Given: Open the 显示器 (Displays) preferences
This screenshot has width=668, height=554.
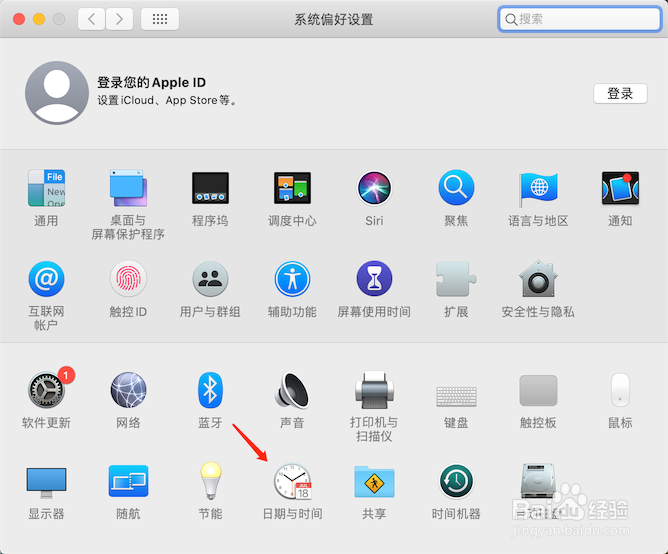Looking at the screenshot, I should pos(46,483).
